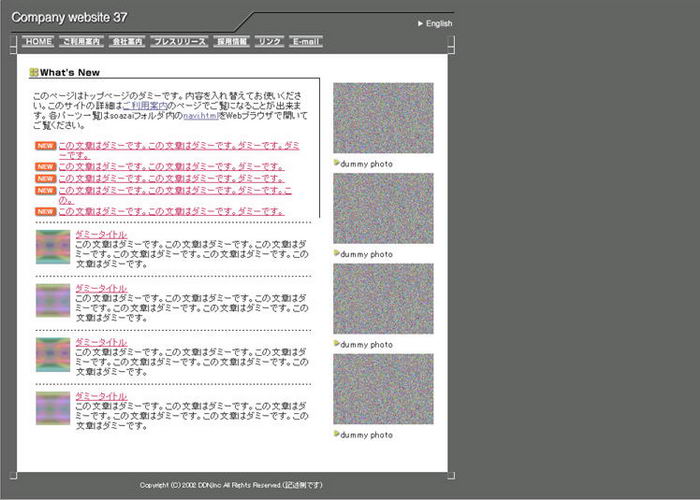Switch to the English version link
Screen dimensions: 700x500
pyautogui.click(x=438, y=23)
